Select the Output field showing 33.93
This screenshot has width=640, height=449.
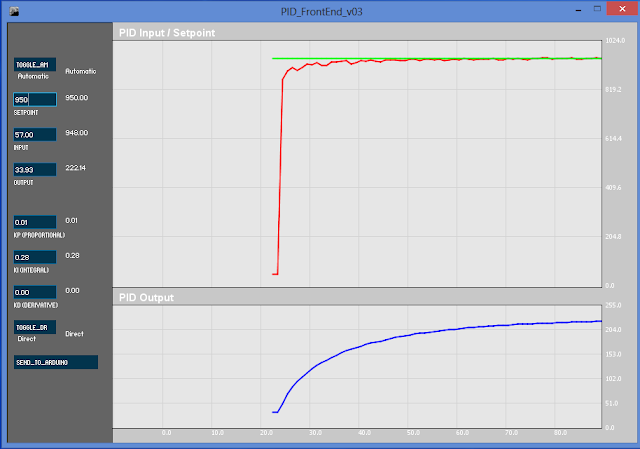click(35, 170)
